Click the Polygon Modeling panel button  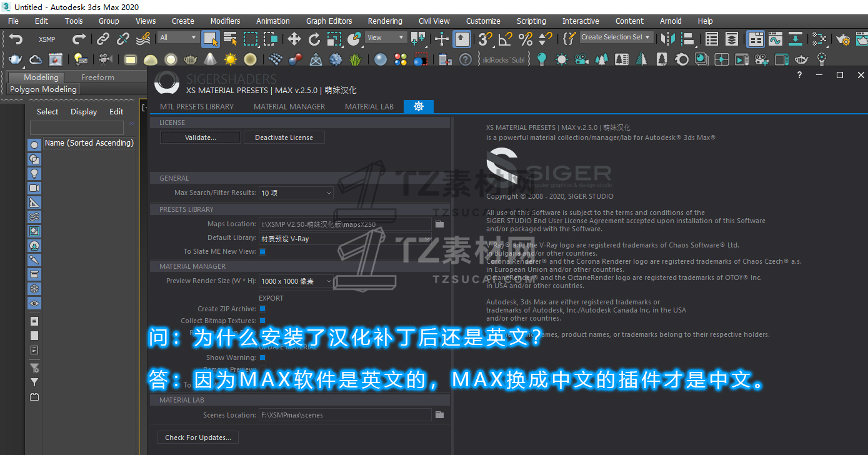tap(43, 89)
